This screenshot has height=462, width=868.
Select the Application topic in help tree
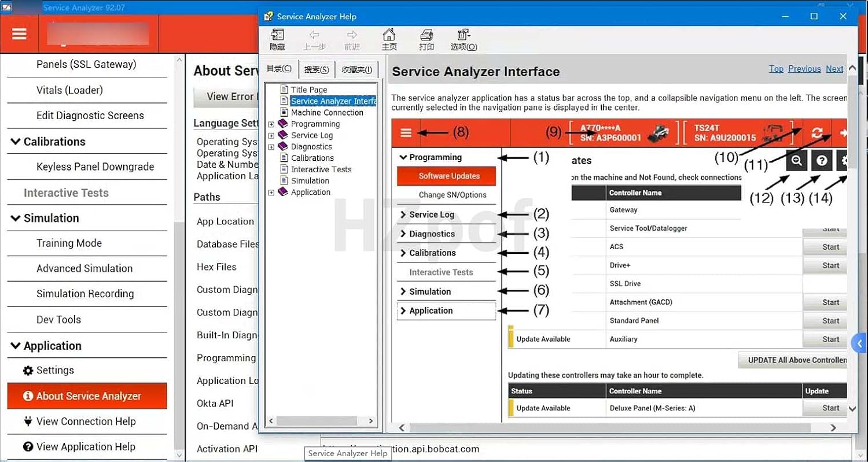pos(311,192)
